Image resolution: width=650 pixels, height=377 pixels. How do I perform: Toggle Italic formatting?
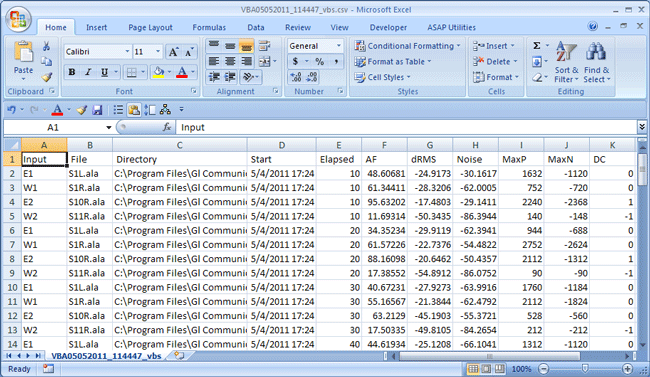[x=87, y=73]
